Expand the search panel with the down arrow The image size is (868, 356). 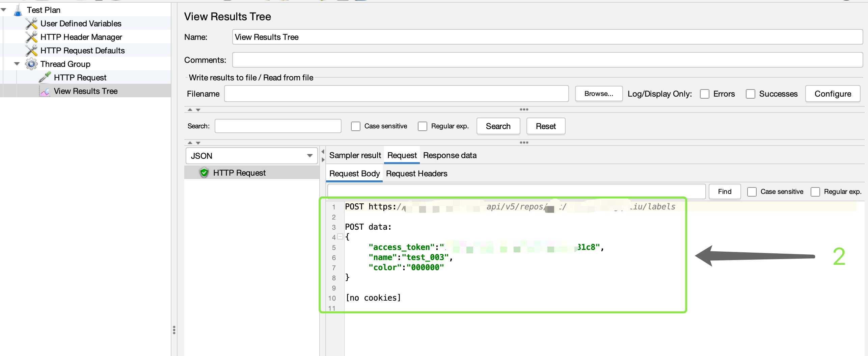[198, 143]
